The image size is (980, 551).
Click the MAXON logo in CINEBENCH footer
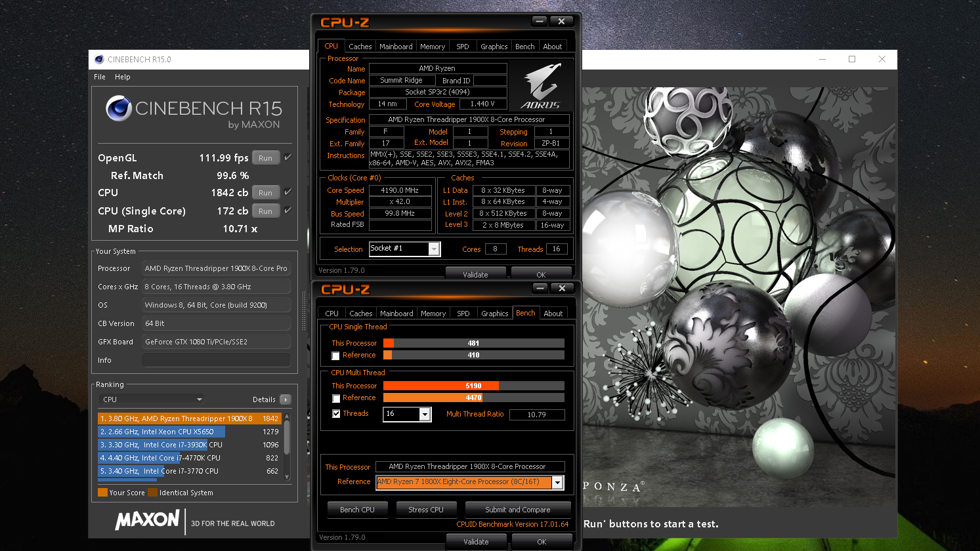click(147, 520)
